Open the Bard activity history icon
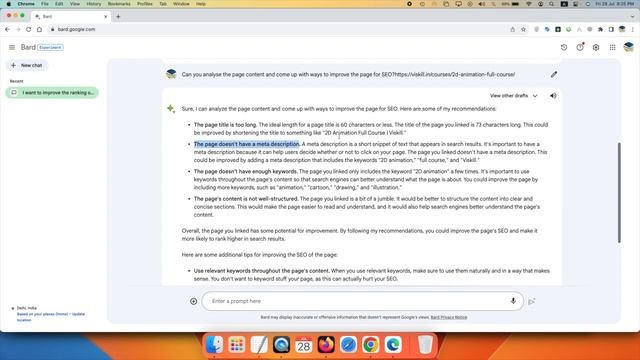This screenshot has width=640, height=360. coord(564,47)
